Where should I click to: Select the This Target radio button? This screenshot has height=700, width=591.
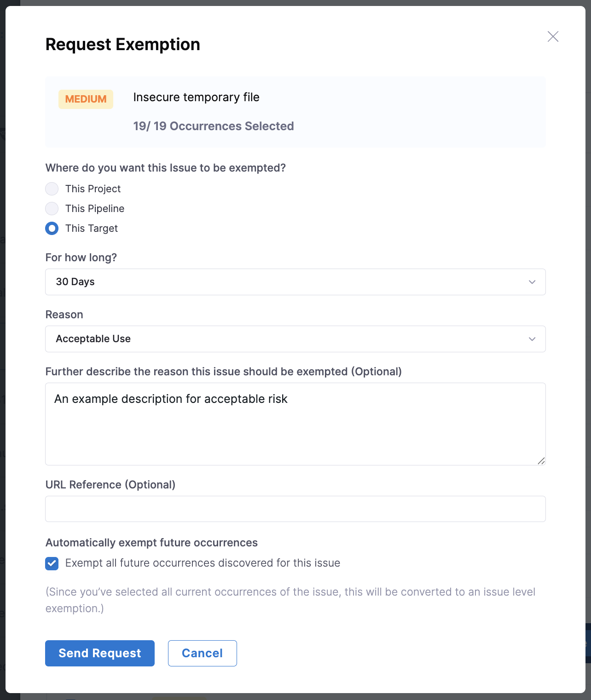point(52,229)
